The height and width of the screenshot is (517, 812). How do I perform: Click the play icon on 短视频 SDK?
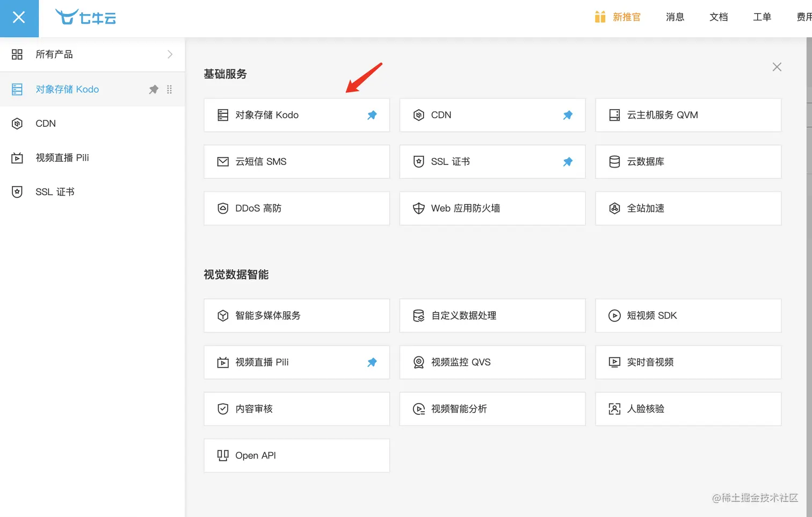click(x=614, y=316)
